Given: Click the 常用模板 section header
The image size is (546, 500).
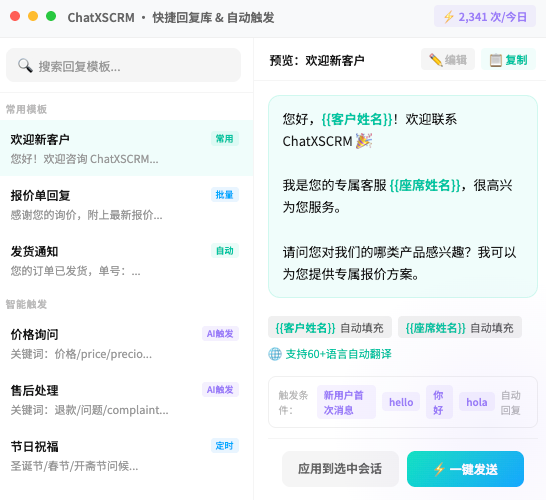Looking at the screenshot, I should (26, 109).
